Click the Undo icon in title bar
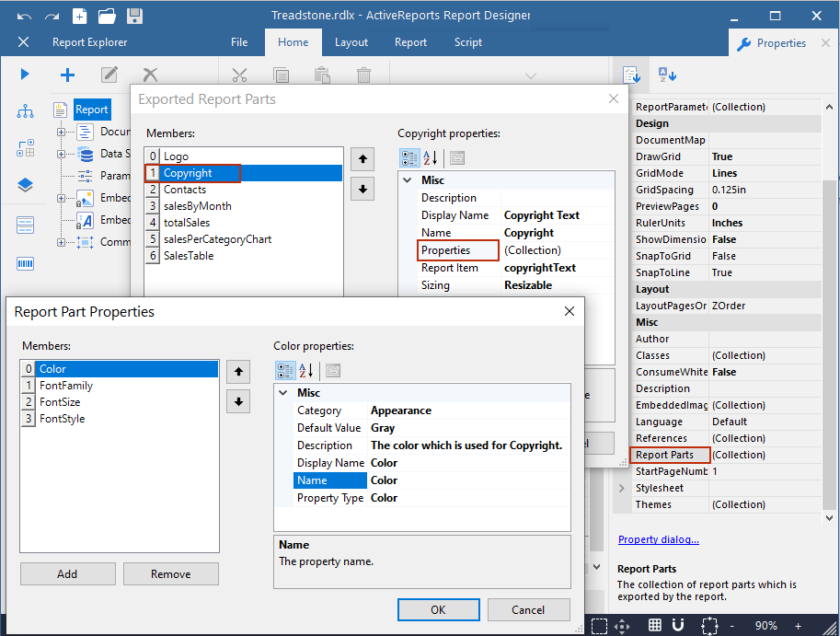Viewport: 840px width, 636px height. 24,16
